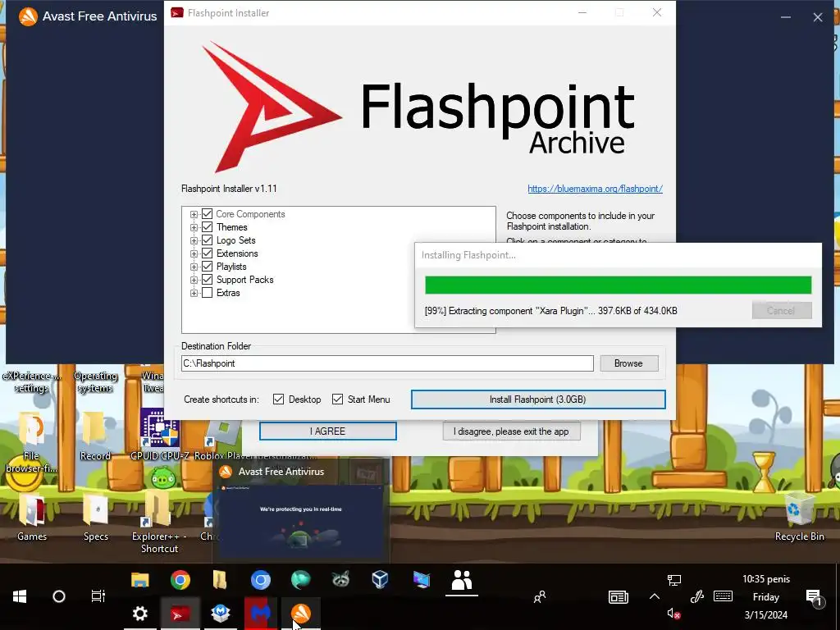Image resolution: width=840 pixels, height=630 pixels.
Task: Click the C:\Flashpoint destination folder field
Action: coord(387,363)
